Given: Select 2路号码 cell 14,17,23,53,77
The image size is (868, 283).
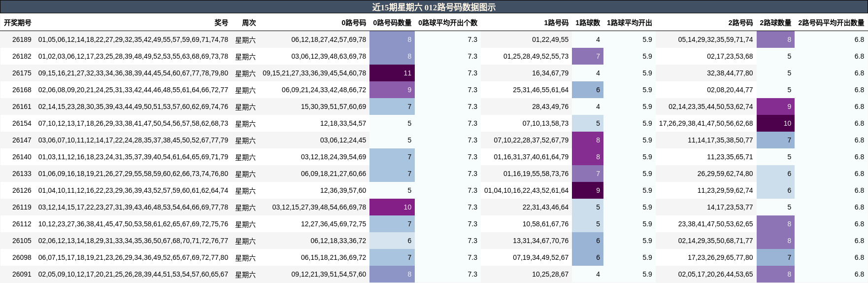Looking at the screenshot, I should 730,207.
